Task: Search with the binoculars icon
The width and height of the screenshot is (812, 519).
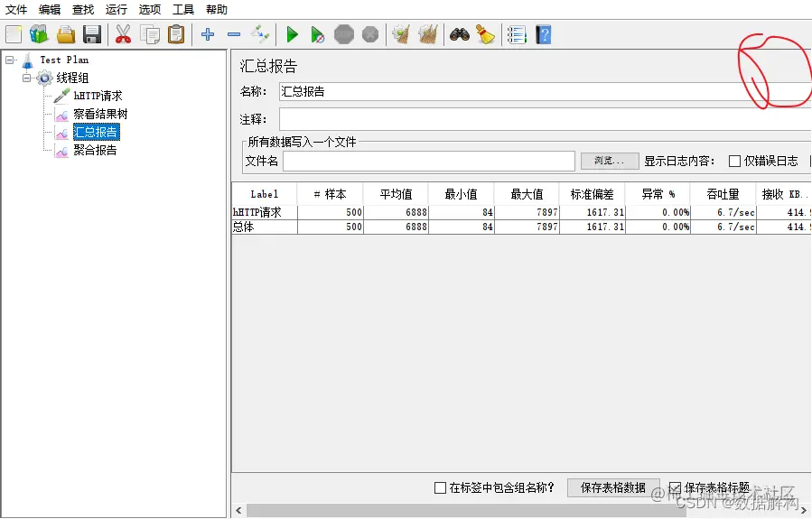Action: 460,34
